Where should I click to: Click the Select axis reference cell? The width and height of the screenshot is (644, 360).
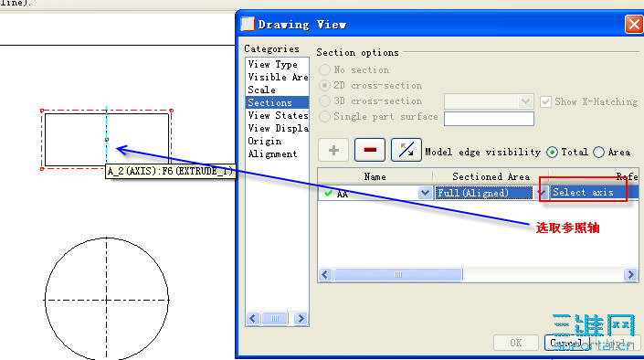[x=594, y=192]
